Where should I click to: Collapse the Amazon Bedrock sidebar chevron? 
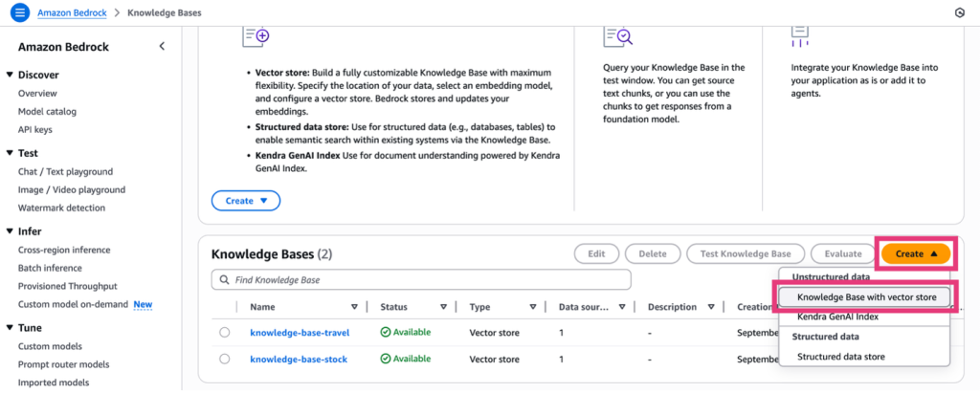tap(162, 46)
